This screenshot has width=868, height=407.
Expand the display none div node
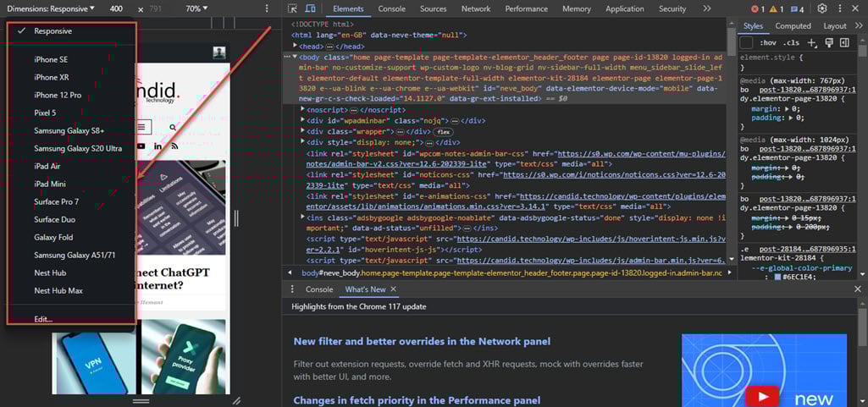(x=303, y=142)
